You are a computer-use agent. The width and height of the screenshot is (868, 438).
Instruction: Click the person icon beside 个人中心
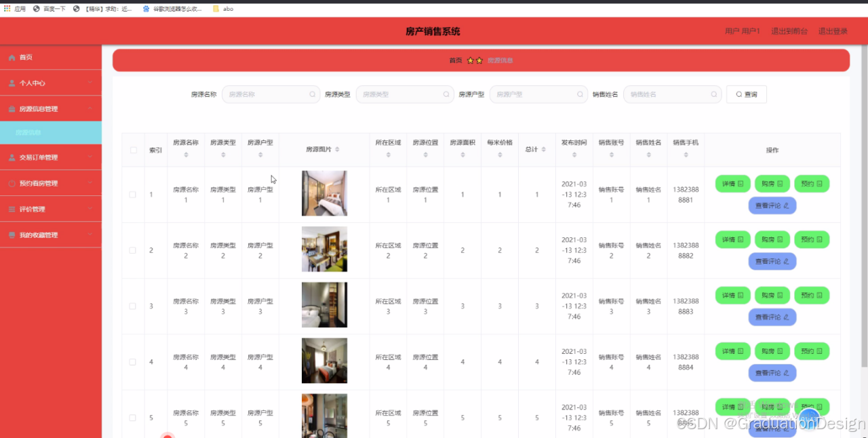tap(12, 83)
